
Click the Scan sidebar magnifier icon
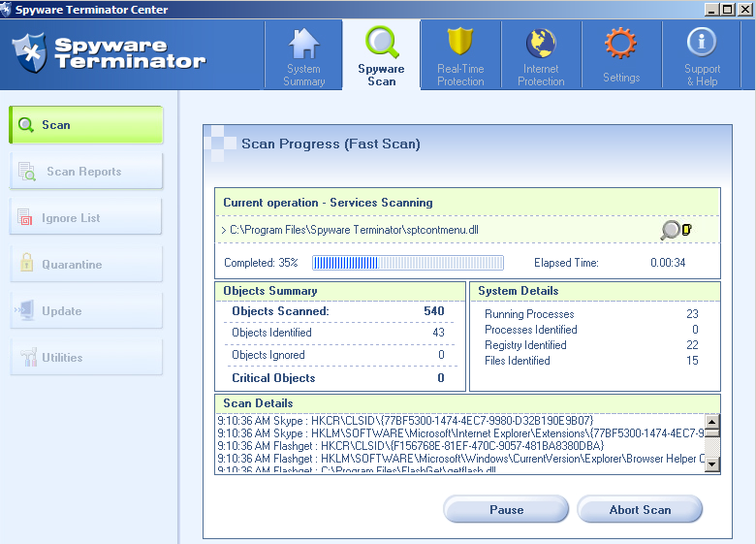(25, 125)
